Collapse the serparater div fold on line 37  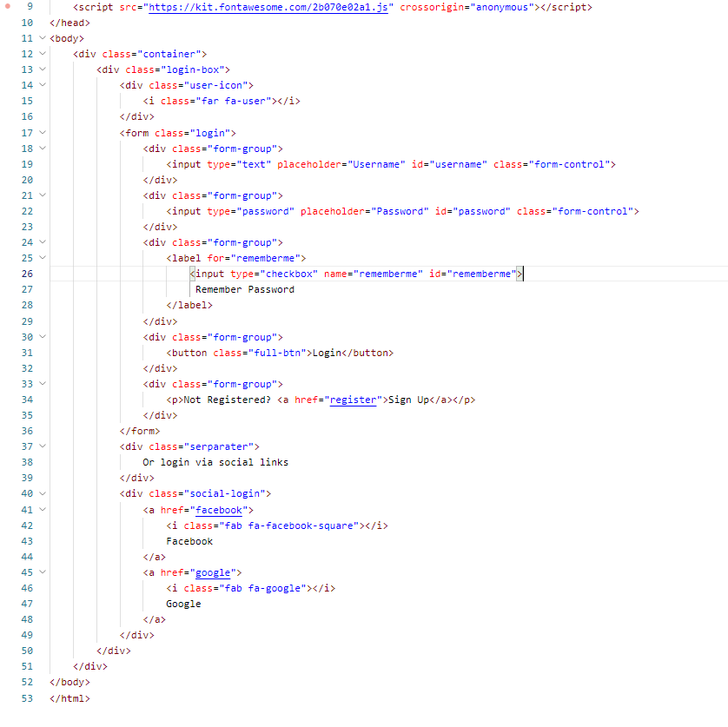(43, 446)
